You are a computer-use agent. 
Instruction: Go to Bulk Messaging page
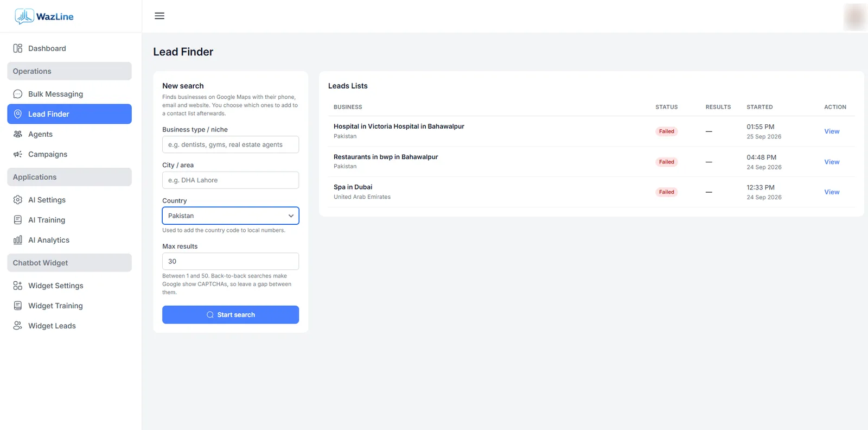[x=69, y=94]
